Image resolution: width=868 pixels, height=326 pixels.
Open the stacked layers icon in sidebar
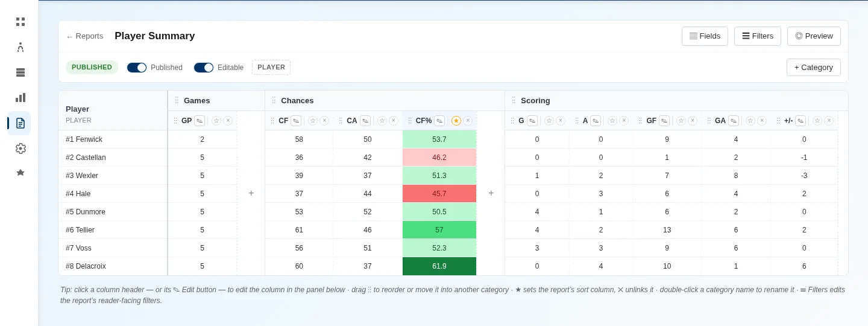[x=20, y=72]
